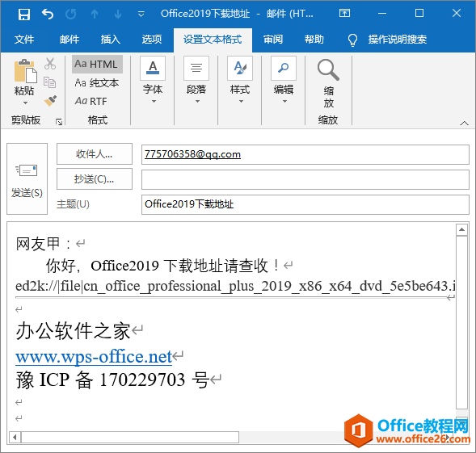This screenshot has width=476, height=453.
Task: Open the 编辑 editing group
Action: (284, 69)
